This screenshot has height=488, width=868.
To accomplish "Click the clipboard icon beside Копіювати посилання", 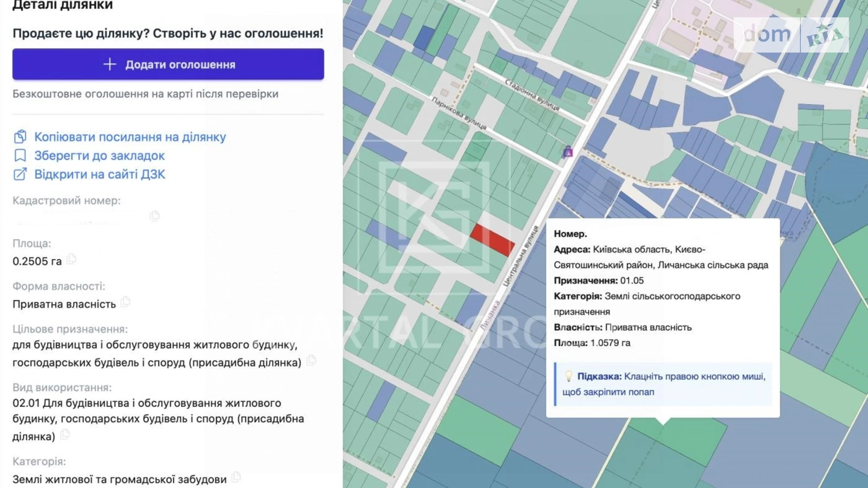I will pos(20,137).
